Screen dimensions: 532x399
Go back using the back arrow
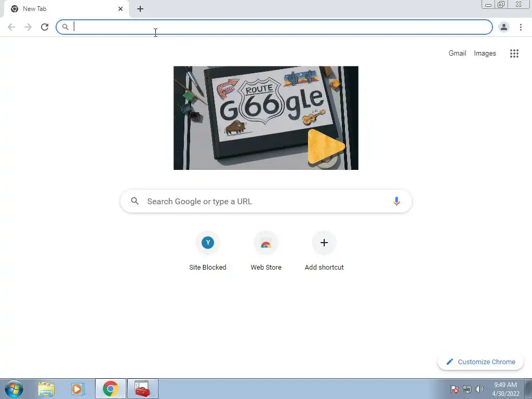coord(11,27)
